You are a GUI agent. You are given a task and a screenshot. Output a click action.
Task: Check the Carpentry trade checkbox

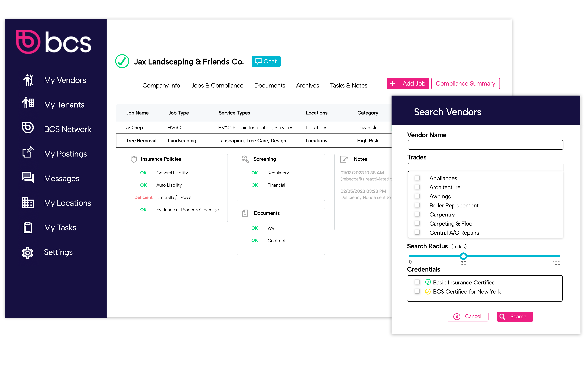(417, 214)
